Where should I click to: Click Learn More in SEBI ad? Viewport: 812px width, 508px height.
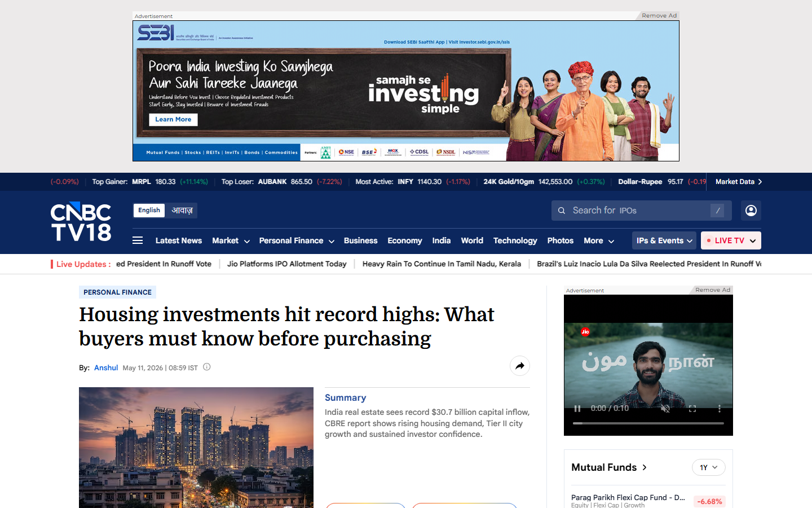[173, 120]
